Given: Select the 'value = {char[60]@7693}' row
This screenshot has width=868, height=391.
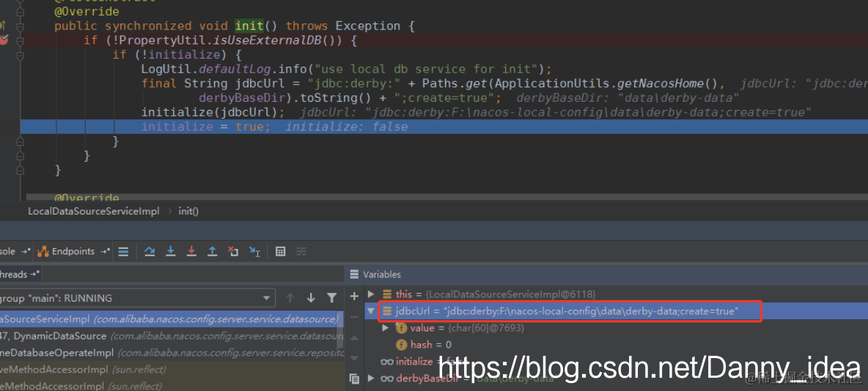Looking at the screenshot, I should click(x=616, y=328).
